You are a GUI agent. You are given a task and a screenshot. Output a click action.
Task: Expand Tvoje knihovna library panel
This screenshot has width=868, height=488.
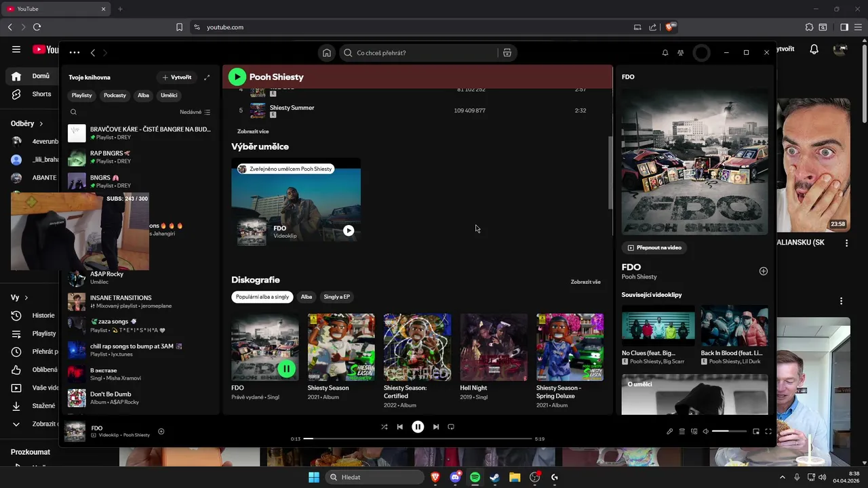[207, 77]
